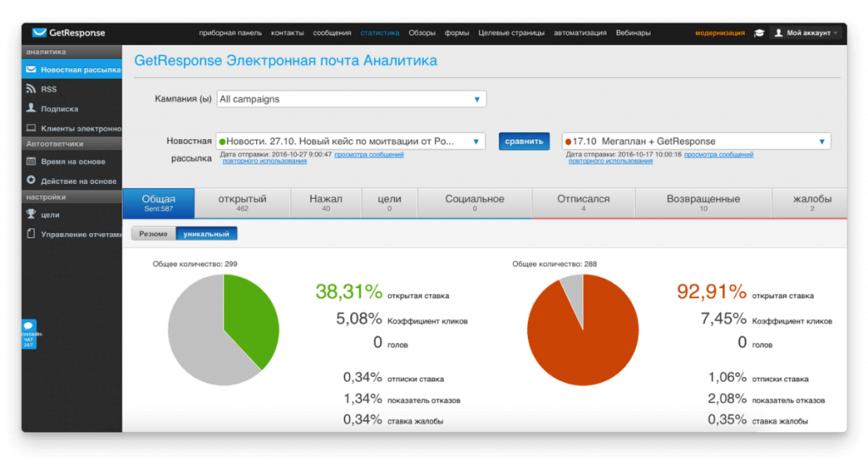Open the Мой аккаунт account menu
Viewport: 868px width, 471px height.
click(x=807, y=33)
